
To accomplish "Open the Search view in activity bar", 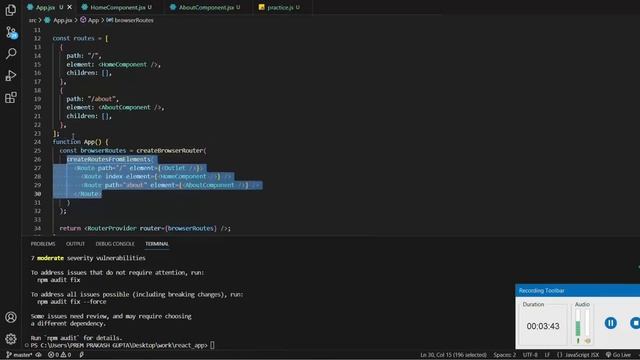I will point(11,53).
